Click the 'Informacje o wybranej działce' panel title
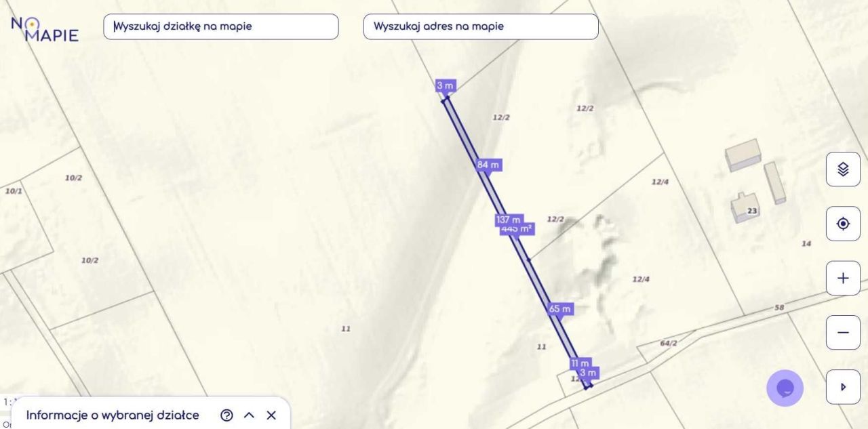The width and height of the screenshot is (868, 429). pos(113,415)
